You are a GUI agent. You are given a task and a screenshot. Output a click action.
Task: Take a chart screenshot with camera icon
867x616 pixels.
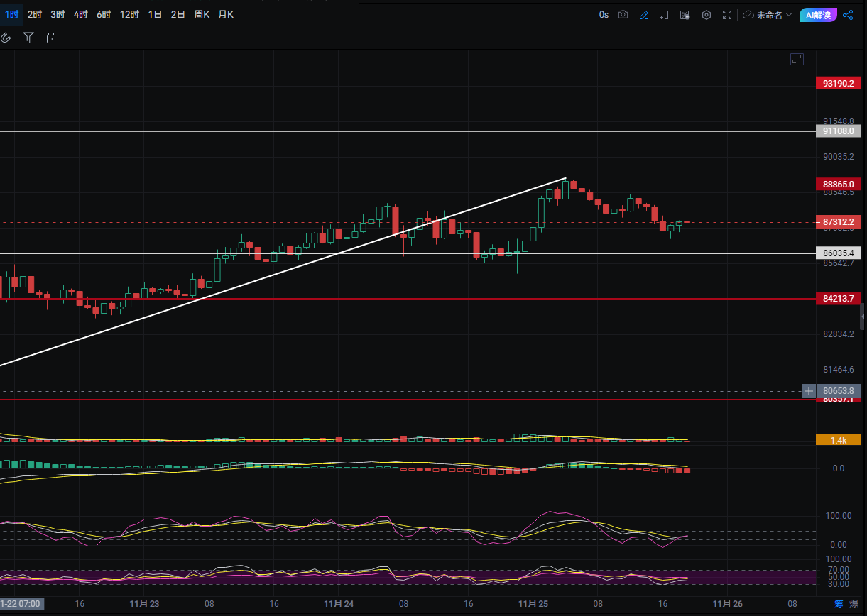point(623,14)
